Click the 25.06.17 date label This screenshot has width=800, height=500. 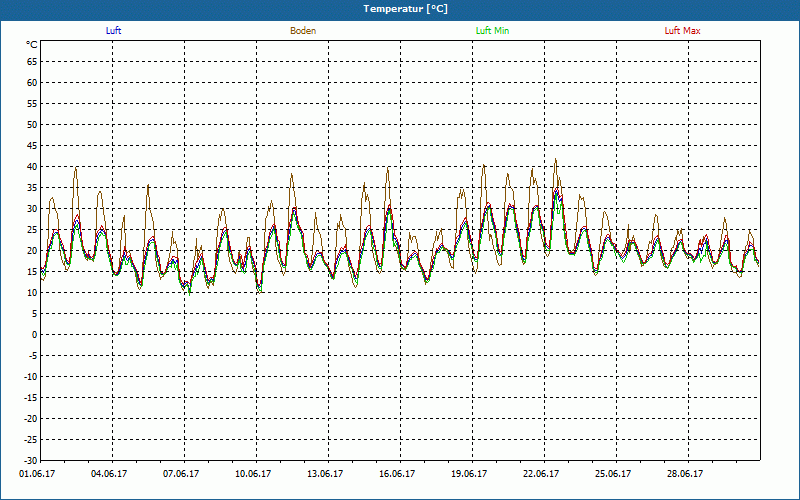614,474
